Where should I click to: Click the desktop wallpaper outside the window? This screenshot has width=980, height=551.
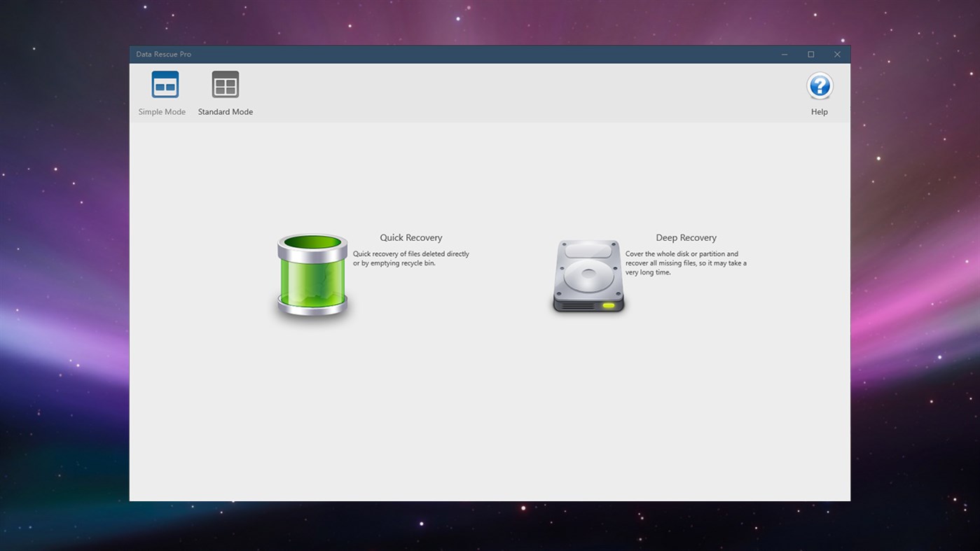pyautogui.click(x=63, y=280)
